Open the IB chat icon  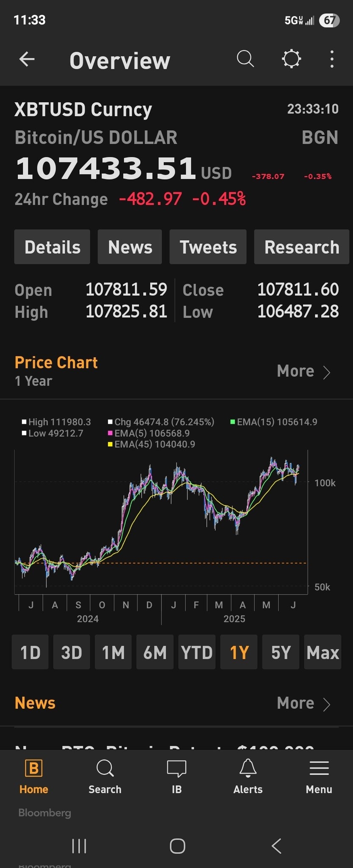pyautogui.click(x=176, y=768)
